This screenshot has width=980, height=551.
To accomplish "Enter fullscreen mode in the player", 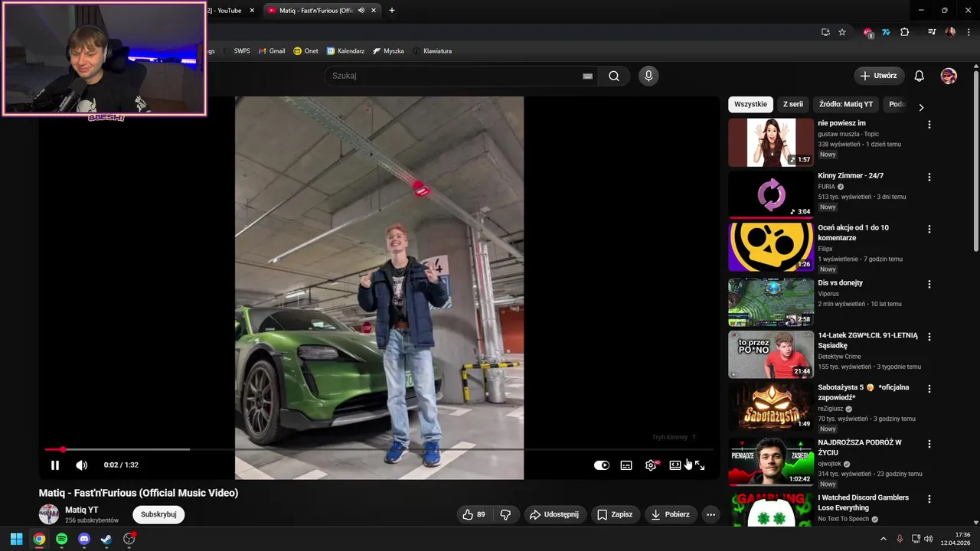I will (700, 465).
